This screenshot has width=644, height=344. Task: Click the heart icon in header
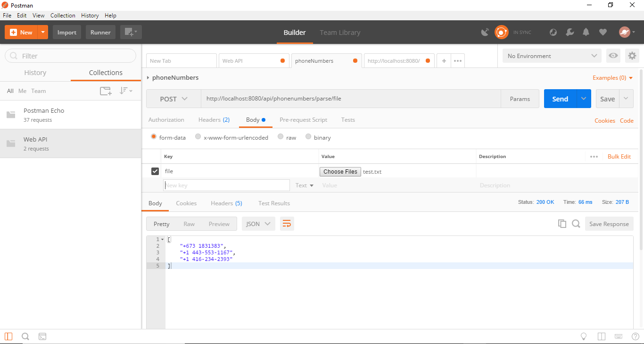[603, 33]
